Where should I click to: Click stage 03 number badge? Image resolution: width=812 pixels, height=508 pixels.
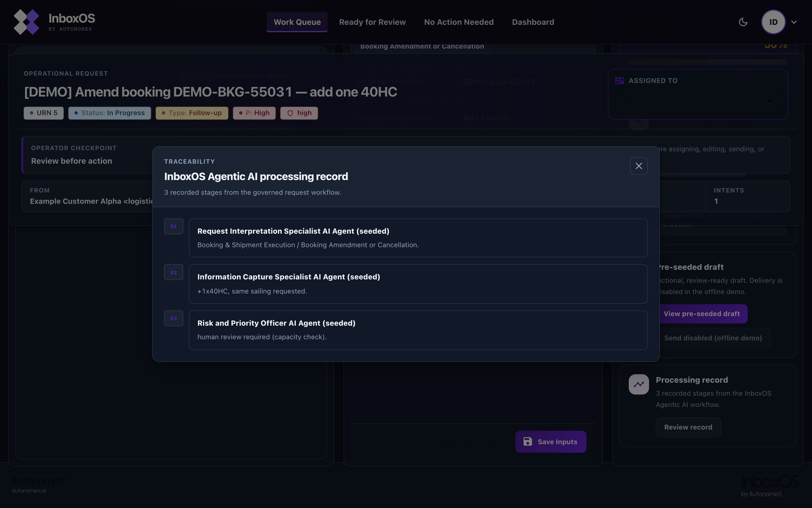pos(173,318)
